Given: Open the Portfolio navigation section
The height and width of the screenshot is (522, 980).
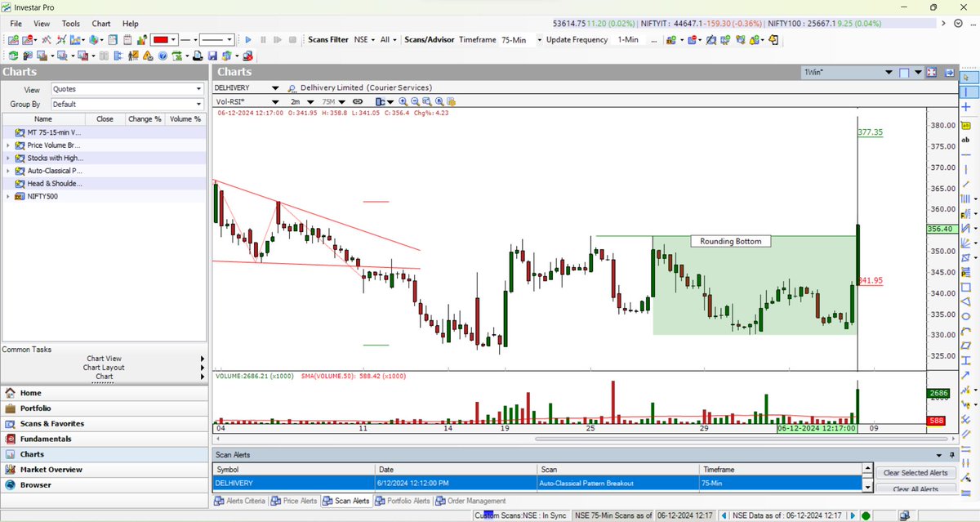Looking at the screenshot, I should tap(103, 408).
